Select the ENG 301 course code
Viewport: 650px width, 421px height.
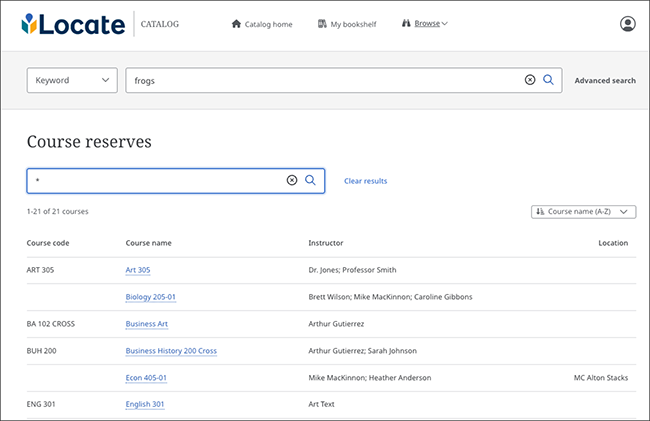coord(41,404)
